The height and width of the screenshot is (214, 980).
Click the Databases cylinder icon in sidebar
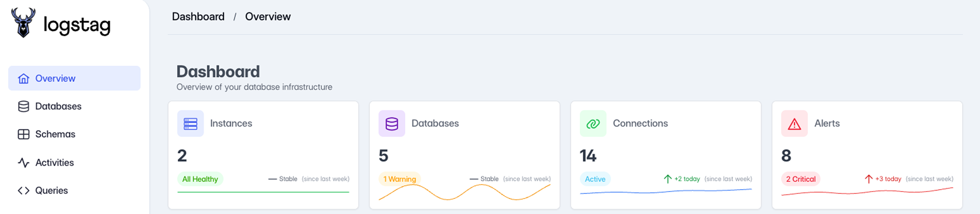point(24,106)
